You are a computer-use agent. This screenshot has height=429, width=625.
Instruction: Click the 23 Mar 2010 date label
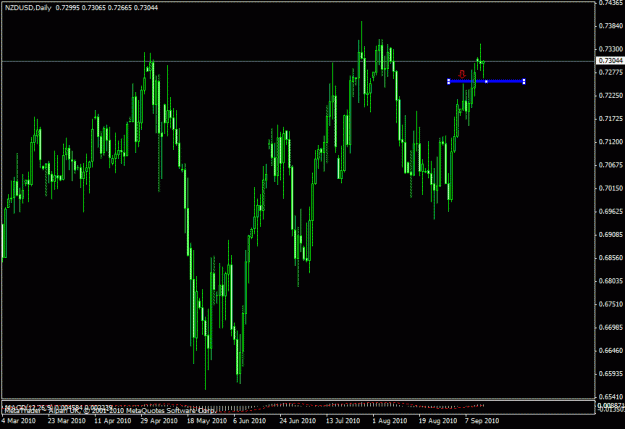point(66,421)
